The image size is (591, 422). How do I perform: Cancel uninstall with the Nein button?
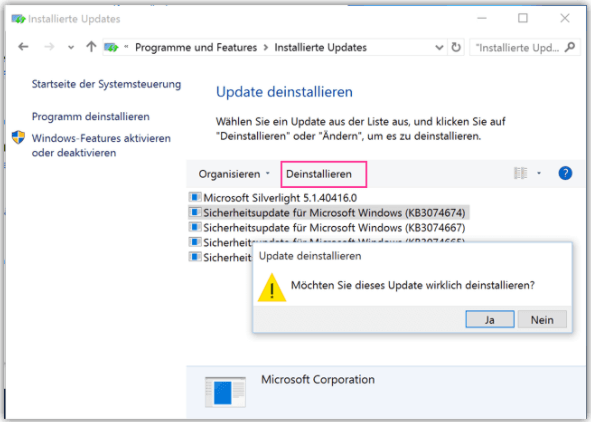(x=542, y=320)
